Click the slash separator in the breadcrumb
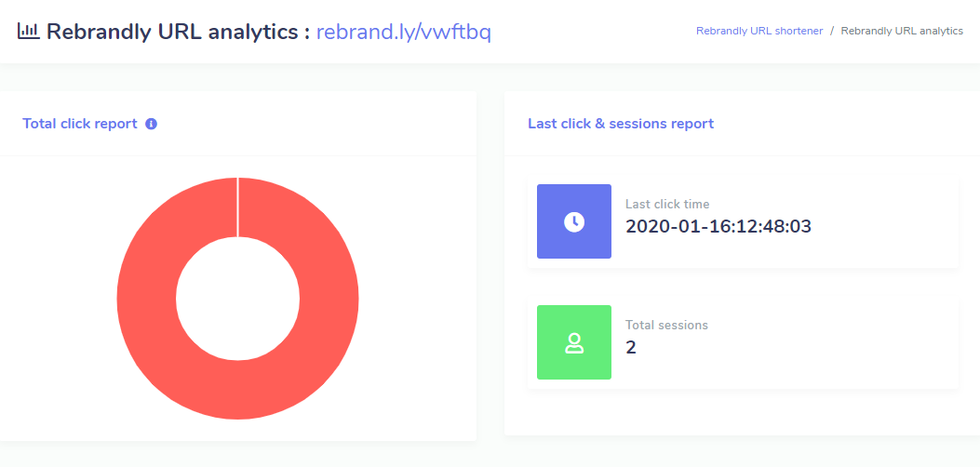980x467 pixels. 832,31
